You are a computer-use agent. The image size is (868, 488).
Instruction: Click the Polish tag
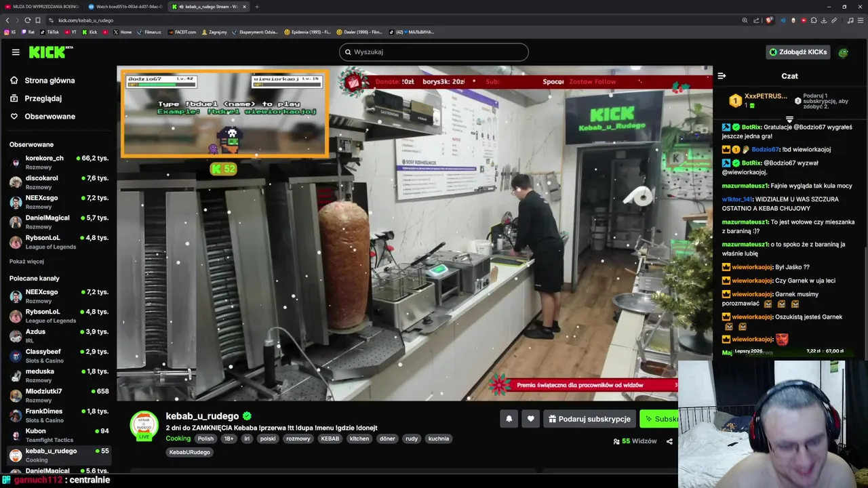205,439
